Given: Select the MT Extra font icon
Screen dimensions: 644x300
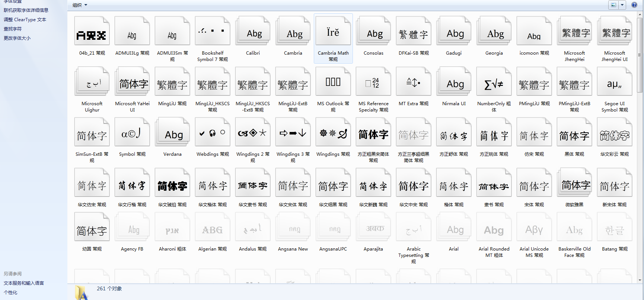Looking at the screenshot, I should [x=414, y=81].
